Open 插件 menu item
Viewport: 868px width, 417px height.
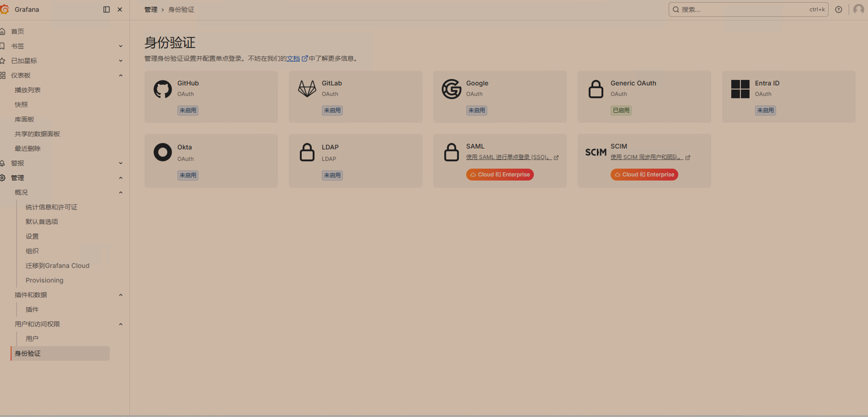pyautogui.click(x=32, y=310)
